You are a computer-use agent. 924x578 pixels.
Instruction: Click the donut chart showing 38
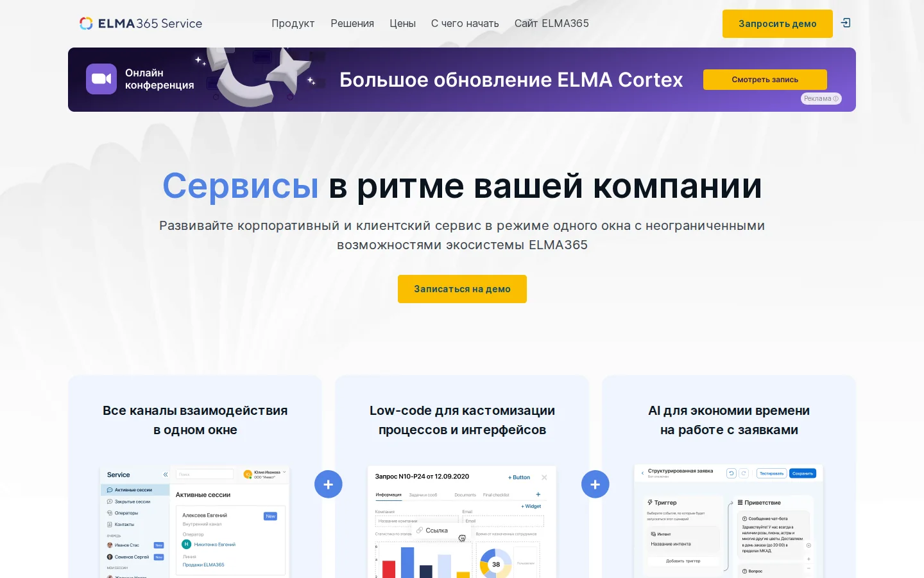(495, 564)
